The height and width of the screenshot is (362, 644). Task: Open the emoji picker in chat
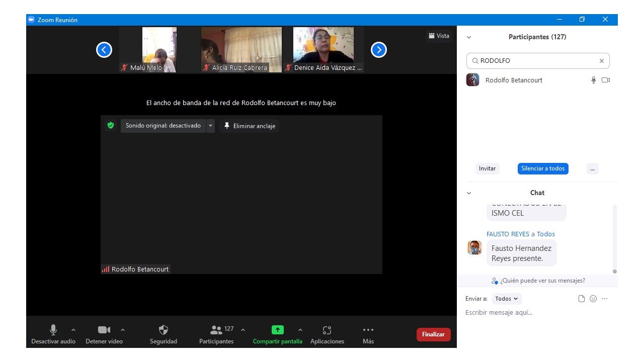coord(593,299)
